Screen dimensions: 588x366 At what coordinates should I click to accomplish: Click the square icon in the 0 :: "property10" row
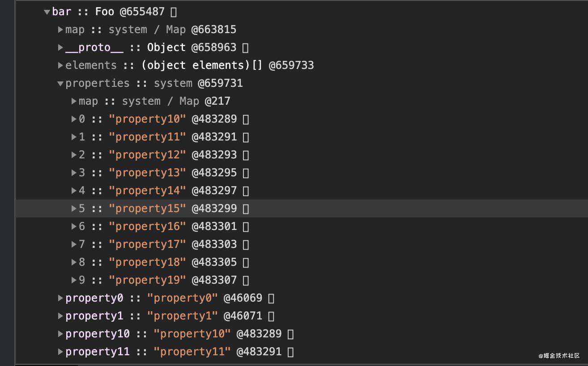pos(246,119)
